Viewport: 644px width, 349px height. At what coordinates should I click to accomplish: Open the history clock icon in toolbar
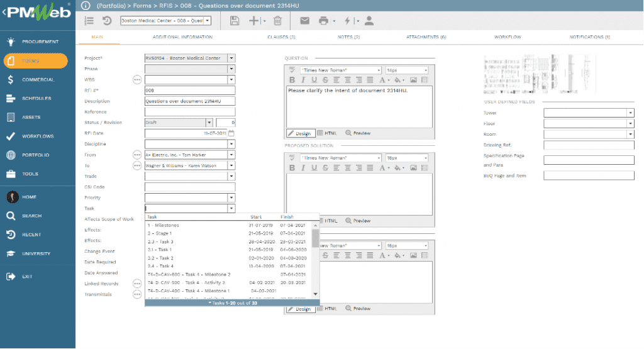tap(107, 21)
